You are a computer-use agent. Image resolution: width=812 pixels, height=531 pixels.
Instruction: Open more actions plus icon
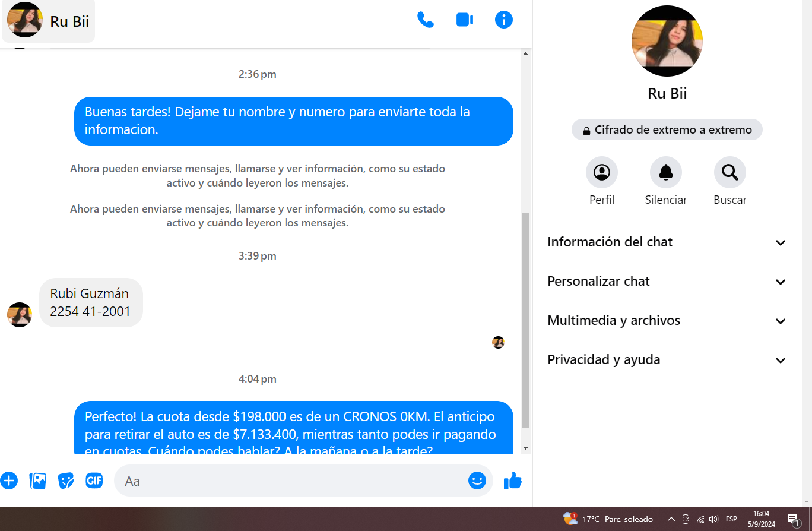pyautogui.click(x=9, y=481)
